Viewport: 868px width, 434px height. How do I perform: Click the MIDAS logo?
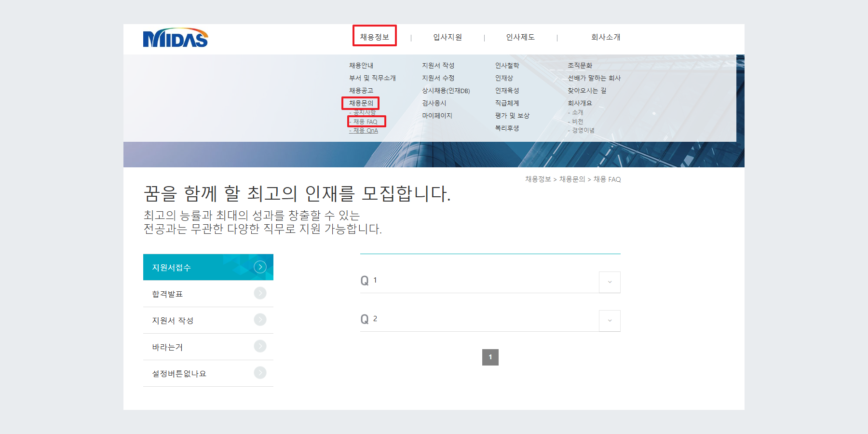[176, 39]
